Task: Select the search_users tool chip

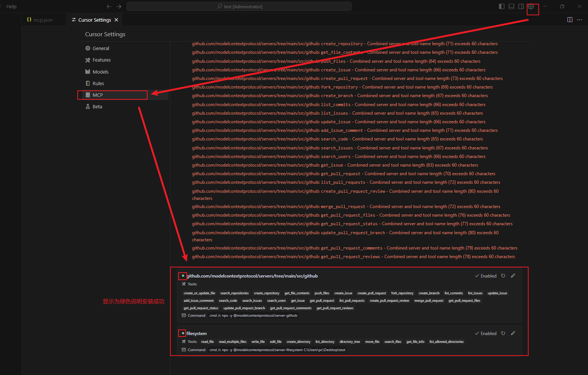Action: point(276,301)
